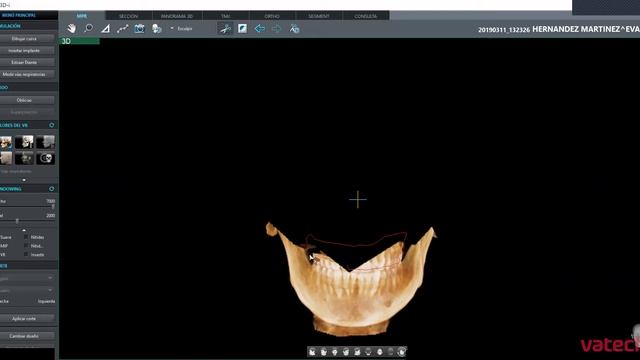Click first view orientation icon in bottom bar
Viewport: 640px width, 360px height.
(312, 352)
